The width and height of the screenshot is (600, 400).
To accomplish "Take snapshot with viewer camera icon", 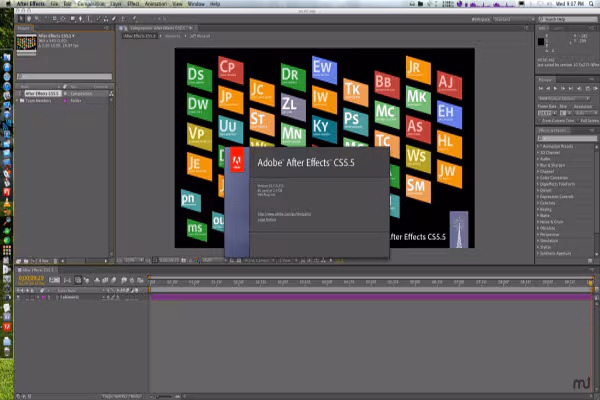I will (x=183, y=260).
